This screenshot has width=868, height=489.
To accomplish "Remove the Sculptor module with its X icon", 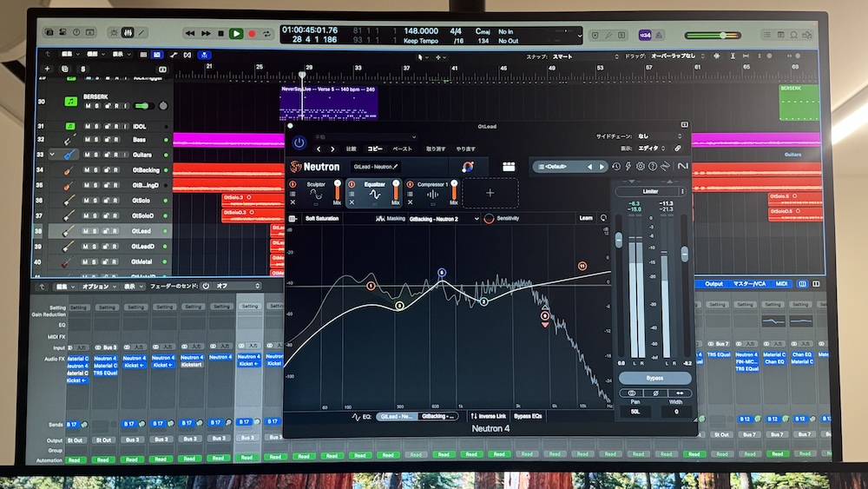I will [x=293, y=203].
